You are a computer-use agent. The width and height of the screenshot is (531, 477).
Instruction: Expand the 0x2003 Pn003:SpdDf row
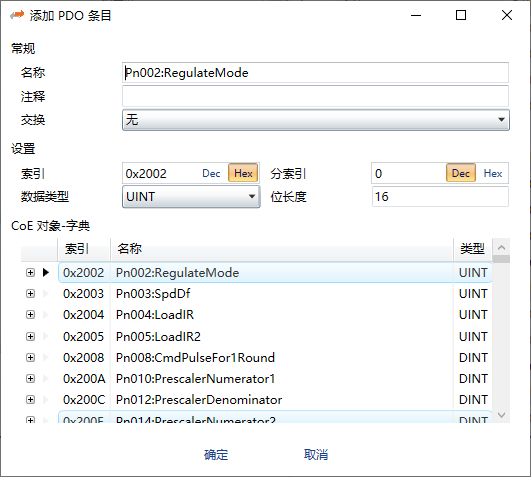[30, 294]
